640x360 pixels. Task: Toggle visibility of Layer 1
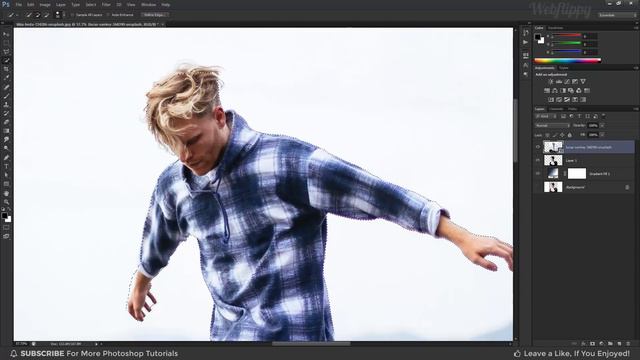pyautogui.click(x=538, y=160)
